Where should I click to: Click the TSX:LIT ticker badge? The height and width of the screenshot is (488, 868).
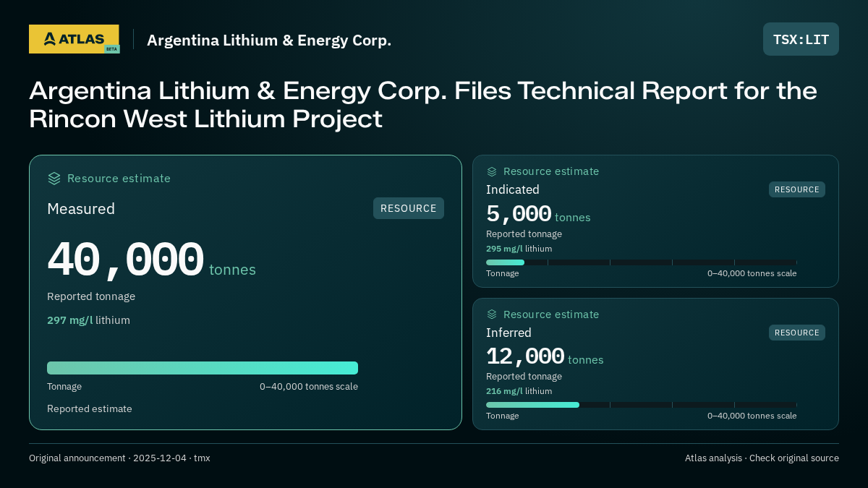(x=801, y=39)
